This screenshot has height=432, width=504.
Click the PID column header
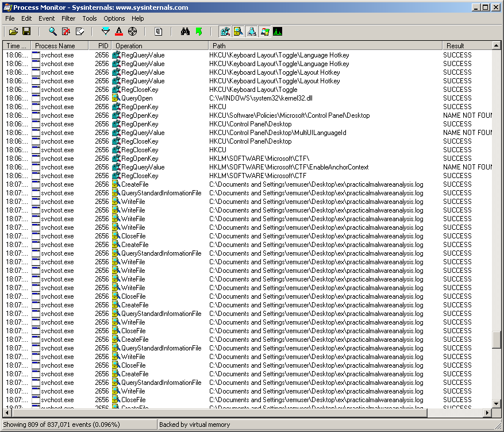click(x=100, y=45)
